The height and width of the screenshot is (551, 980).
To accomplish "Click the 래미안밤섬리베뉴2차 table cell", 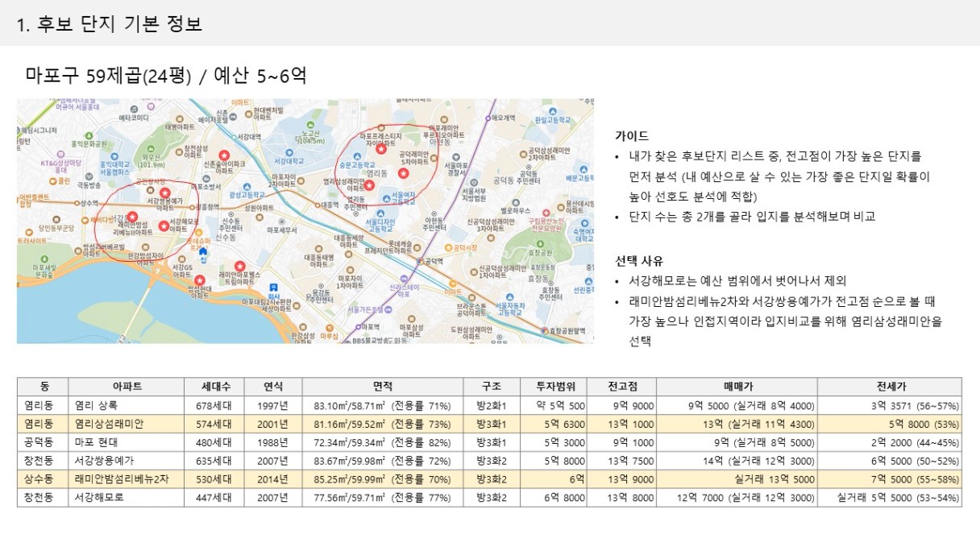I will click(x=127, y=479).
